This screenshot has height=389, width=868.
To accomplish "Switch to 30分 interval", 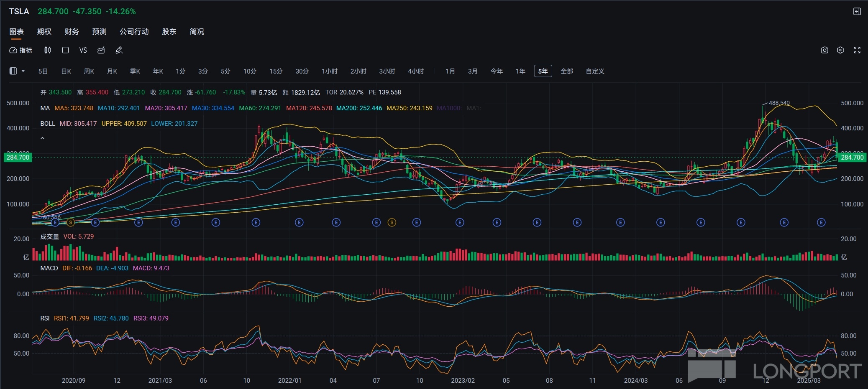I will pos(302,71).
